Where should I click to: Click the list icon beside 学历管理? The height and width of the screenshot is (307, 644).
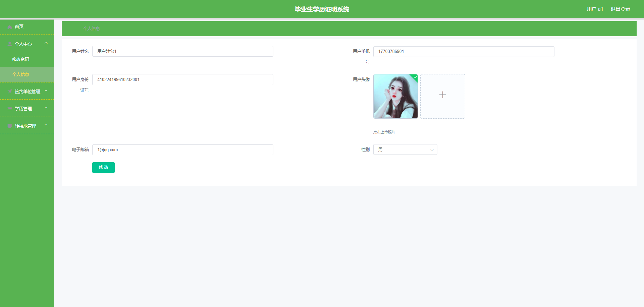[x=10, y=109]
